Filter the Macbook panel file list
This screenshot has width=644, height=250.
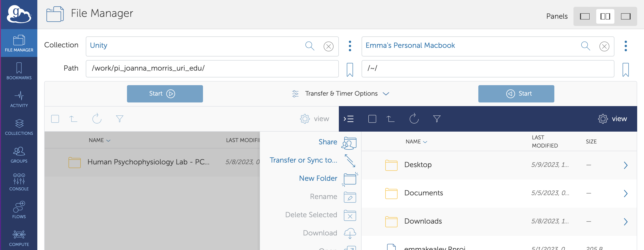[x=437, y=119]
